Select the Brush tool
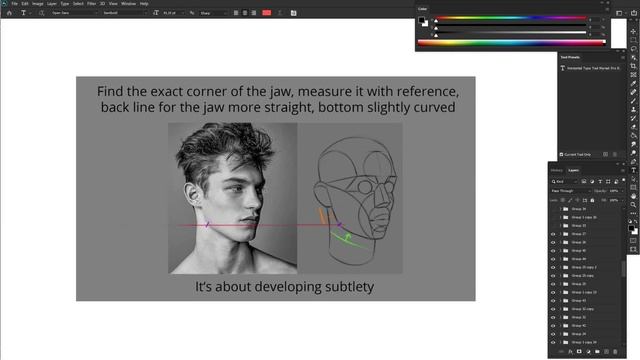The image size is (640, 360). [x=633, y=101]
